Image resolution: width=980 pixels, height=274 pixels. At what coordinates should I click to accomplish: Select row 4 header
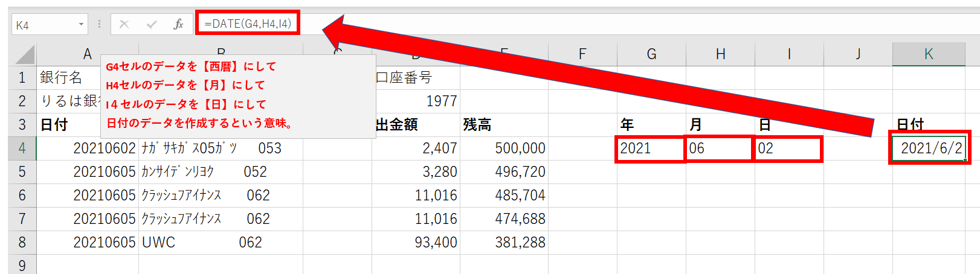pos(22,148)
